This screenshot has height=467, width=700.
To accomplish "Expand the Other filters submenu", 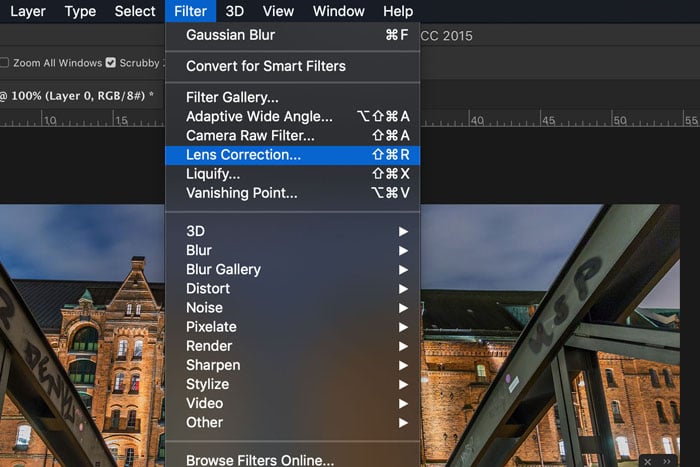I will point(292,423).
